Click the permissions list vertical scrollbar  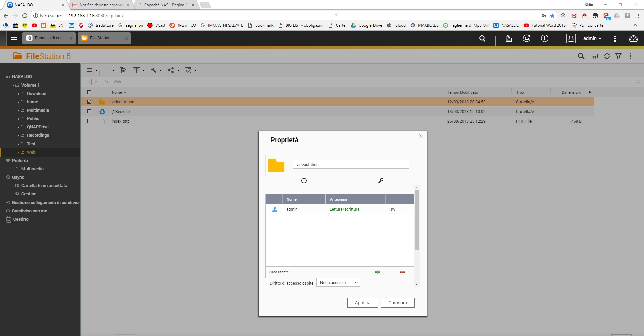click(417, 221)
